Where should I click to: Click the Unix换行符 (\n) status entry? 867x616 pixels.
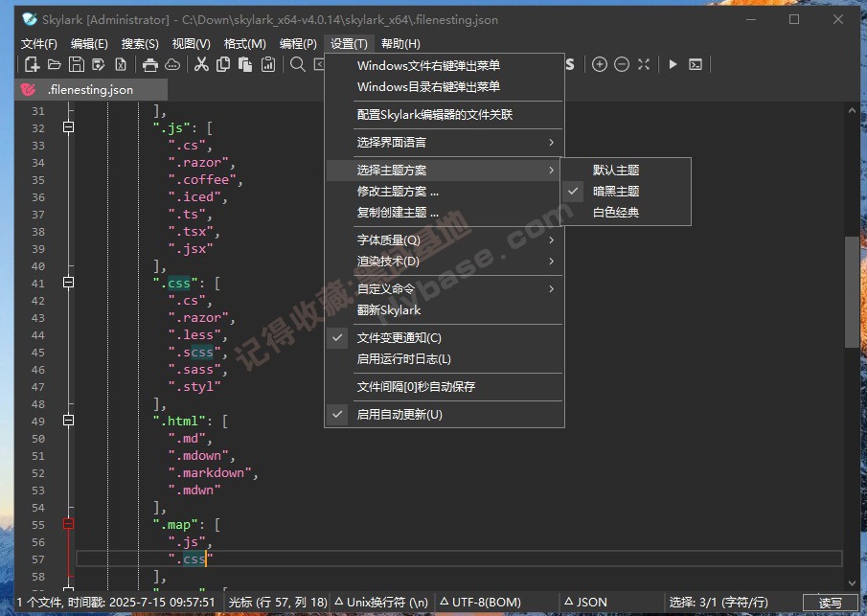381,603
